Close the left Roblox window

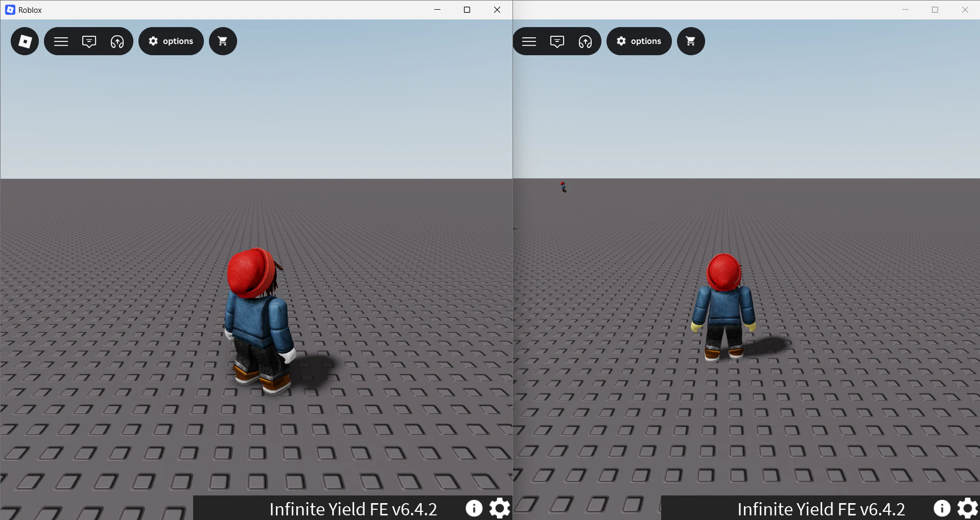(x=497, y=10)
